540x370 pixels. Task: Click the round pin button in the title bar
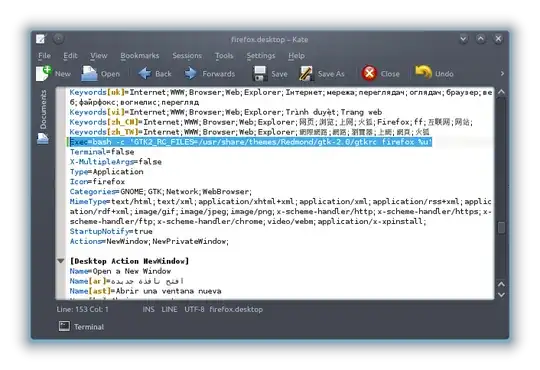pyautogui.click(x=58, y=39)
